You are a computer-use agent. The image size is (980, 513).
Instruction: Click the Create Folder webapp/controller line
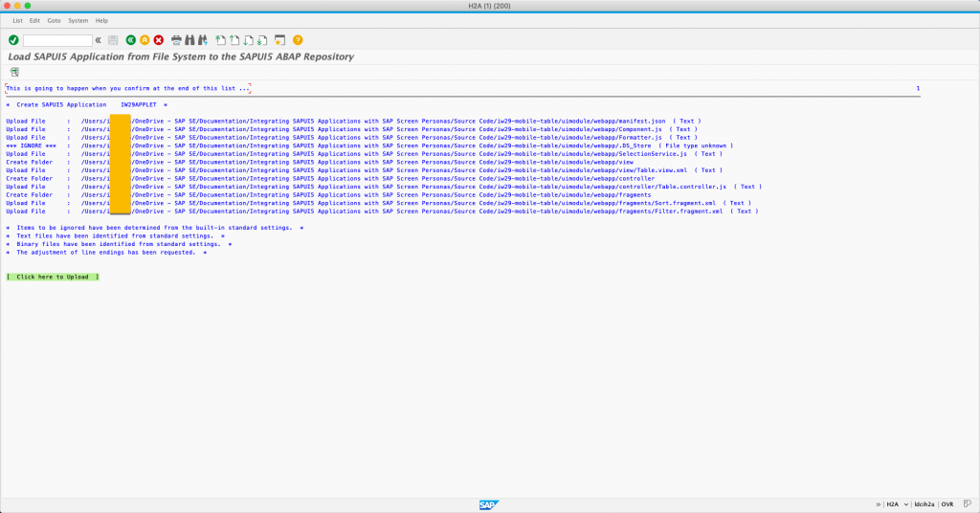(x=330, y=178)
